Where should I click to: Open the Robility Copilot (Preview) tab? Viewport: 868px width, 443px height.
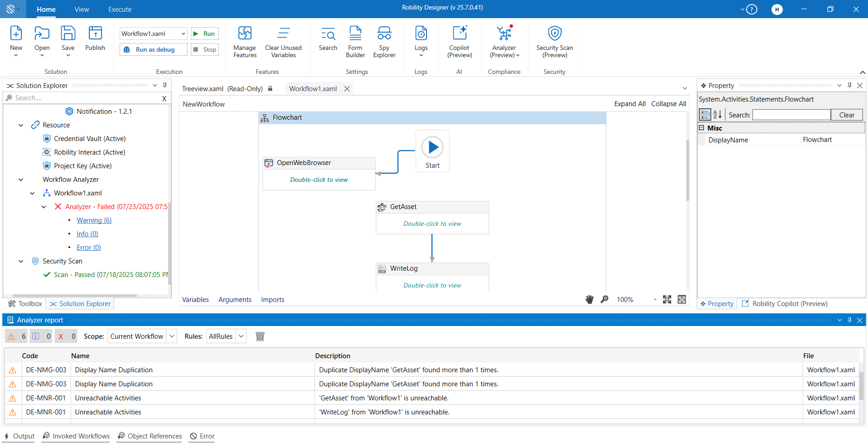785,304
